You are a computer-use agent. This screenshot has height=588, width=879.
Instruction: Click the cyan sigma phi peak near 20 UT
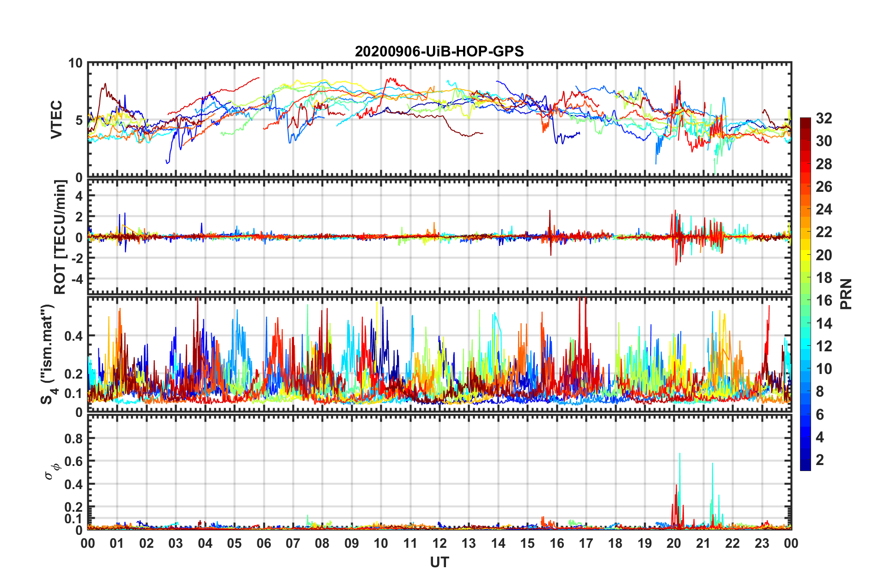tap(679, 455)
